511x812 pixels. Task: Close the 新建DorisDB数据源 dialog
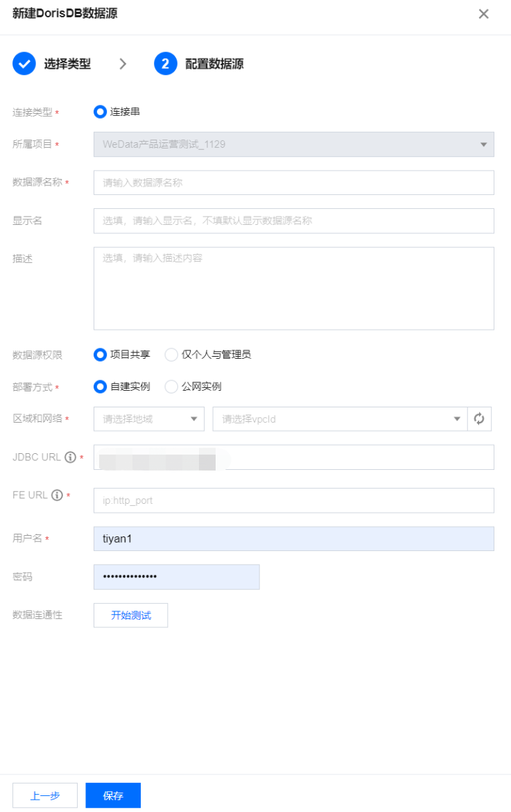point(483,14)
